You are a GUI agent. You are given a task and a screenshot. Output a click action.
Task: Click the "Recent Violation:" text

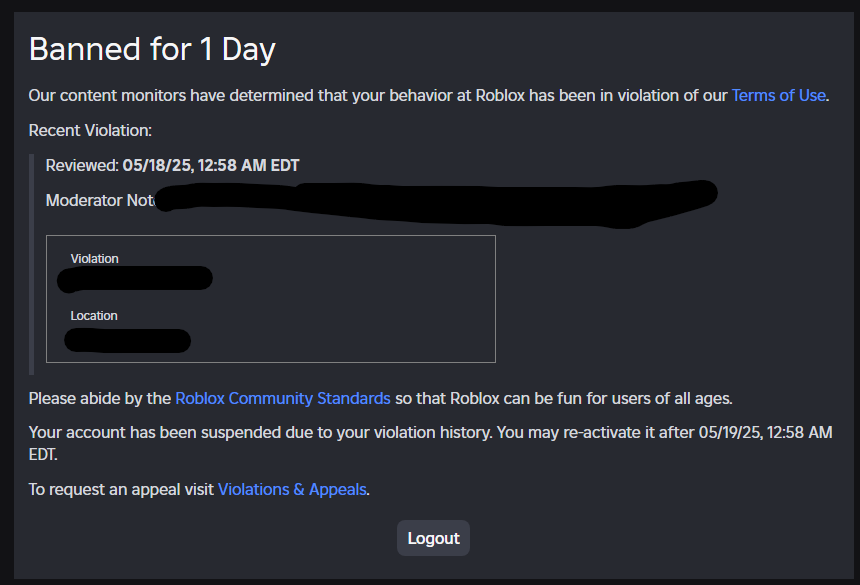pyautogui.click(x=90, y=130)
